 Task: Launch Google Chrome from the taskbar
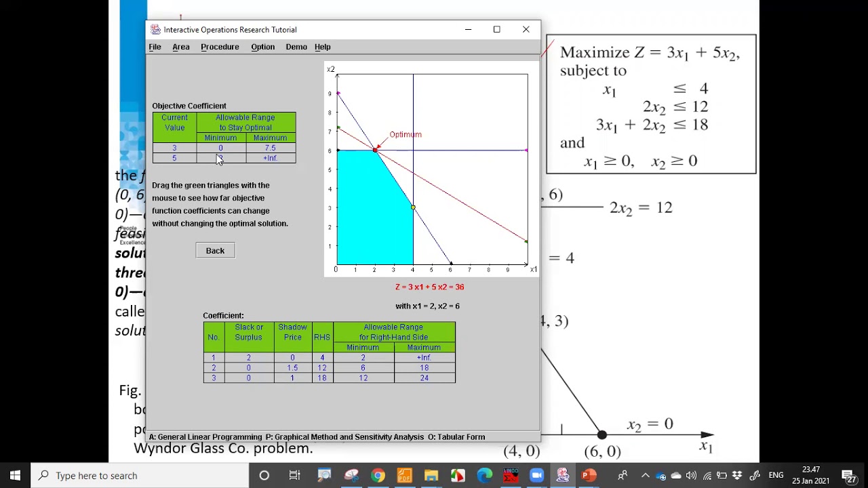click(378, 475)
